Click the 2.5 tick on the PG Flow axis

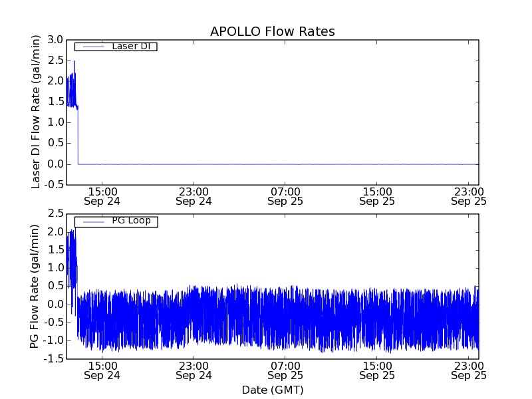55,213
